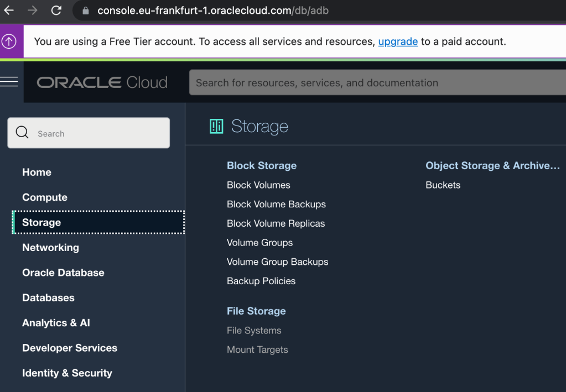Select Networking in the side menu
Screen dimensions: 566x392
click(50, 248)
